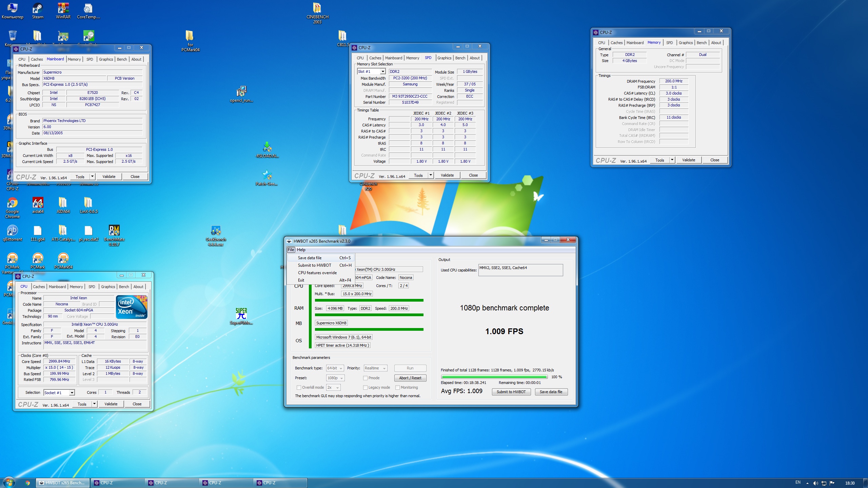Switch to the About tab in CPU tab CPU-Z window

click(138, 287)
